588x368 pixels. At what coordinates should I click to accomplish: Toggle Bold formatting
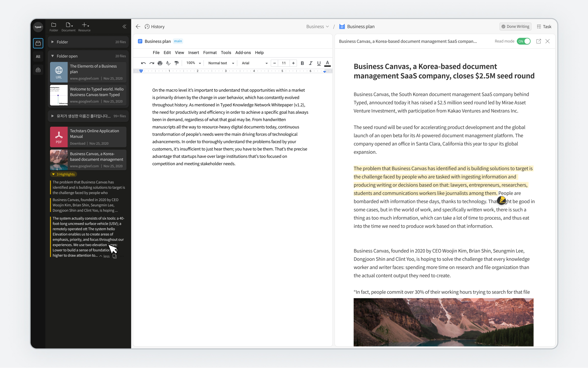[302, 63]
